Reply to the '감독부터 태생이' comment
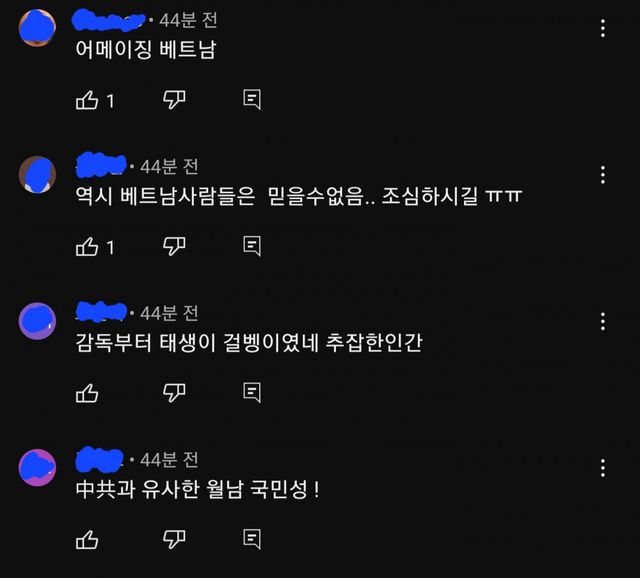The image size is (640, 578). [x=252, y=393]
